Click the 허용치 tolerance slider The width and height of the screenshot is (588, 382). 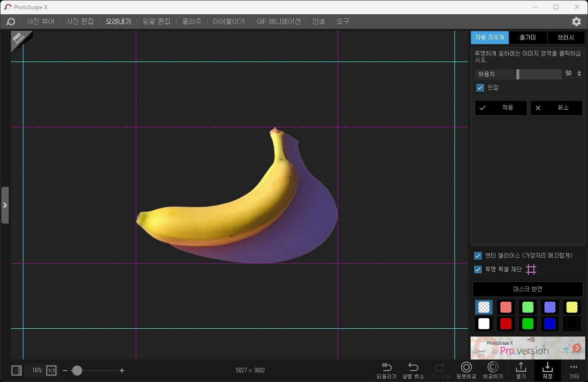click(x=518, y=74)
